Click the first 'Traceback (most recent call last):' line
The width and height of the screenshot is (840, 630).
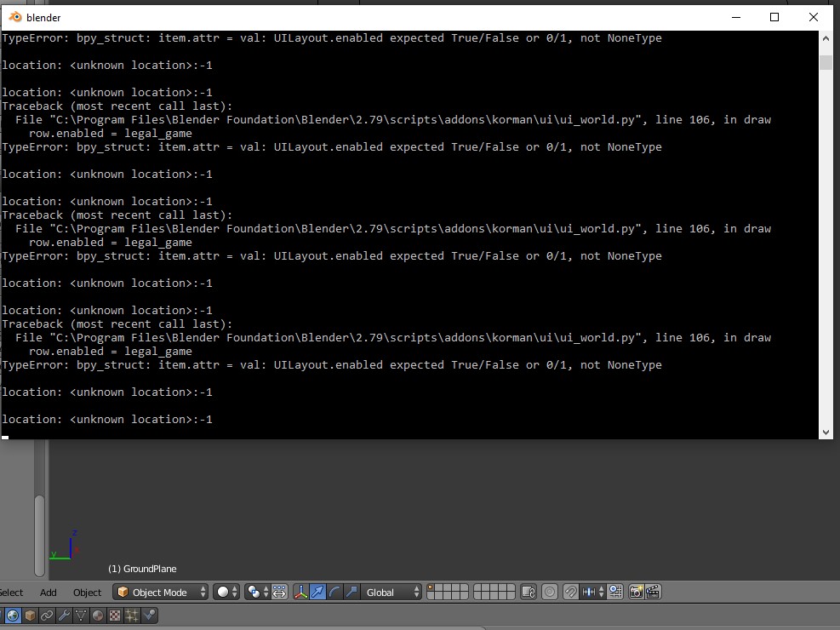point(117,106)
